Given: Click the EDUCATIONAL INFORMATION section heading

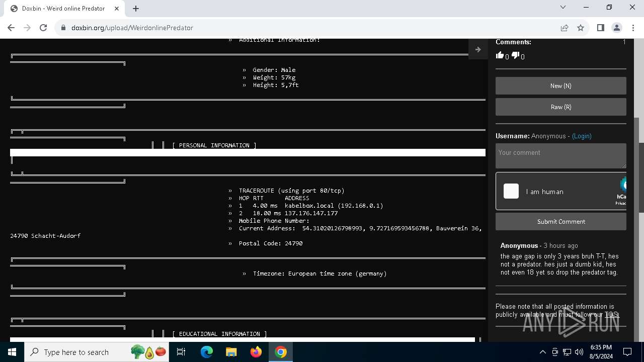Looking at the screenshot, I should pyautogui.click(x=219, y=334).
